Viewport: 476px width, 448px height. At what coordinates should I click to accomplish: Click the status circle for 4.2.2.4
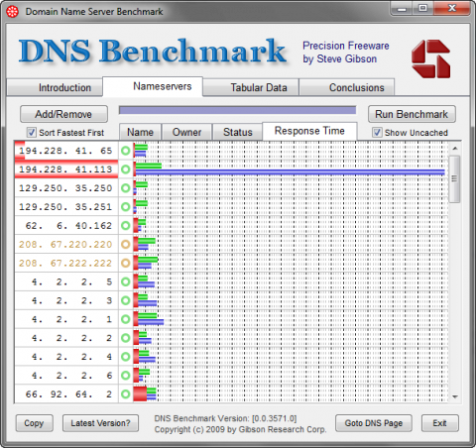pyautogui.click(x=126, y=357)
